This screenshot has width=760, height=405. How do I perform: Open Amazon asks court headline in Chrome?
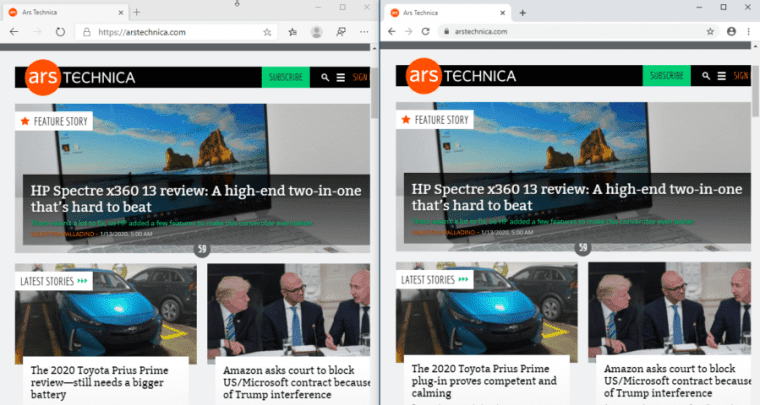coord(677,381)
